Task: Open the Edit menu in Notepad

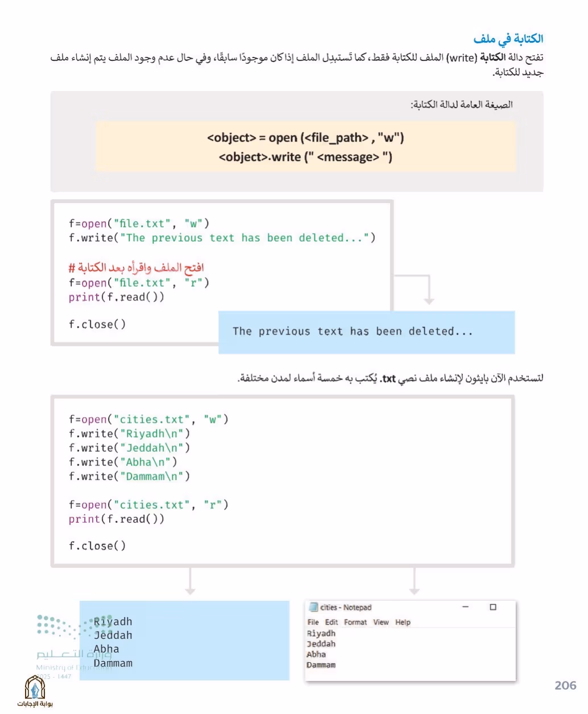Action: (x=332, y=622)
